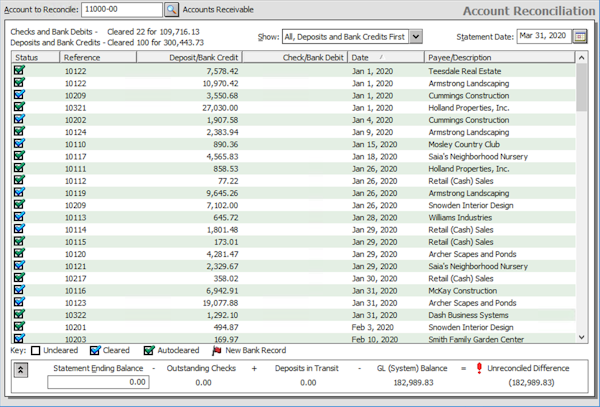Click the Deposit/Bank Credit column header

(190, 59)
